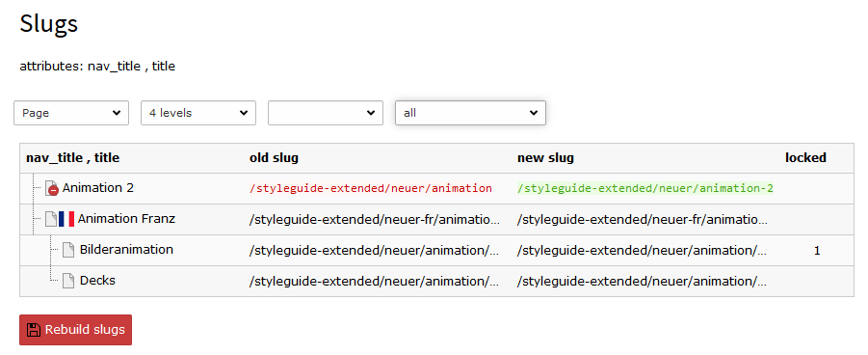Open the 4 levels depth dropdown
868x355 pixels.
point(198,113)
